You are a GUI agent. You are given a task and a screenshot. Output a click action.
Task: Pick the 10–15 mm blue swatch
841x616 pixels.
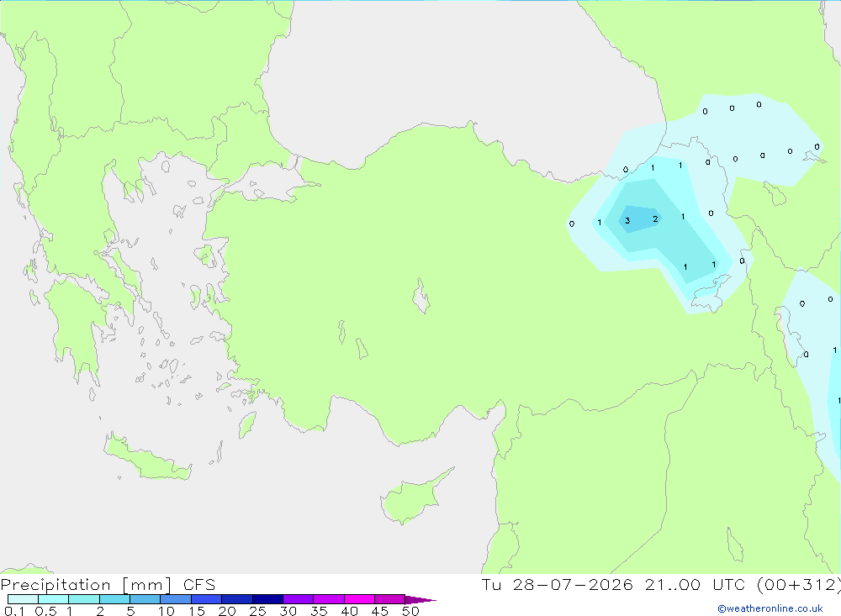[x=176, y=599]
